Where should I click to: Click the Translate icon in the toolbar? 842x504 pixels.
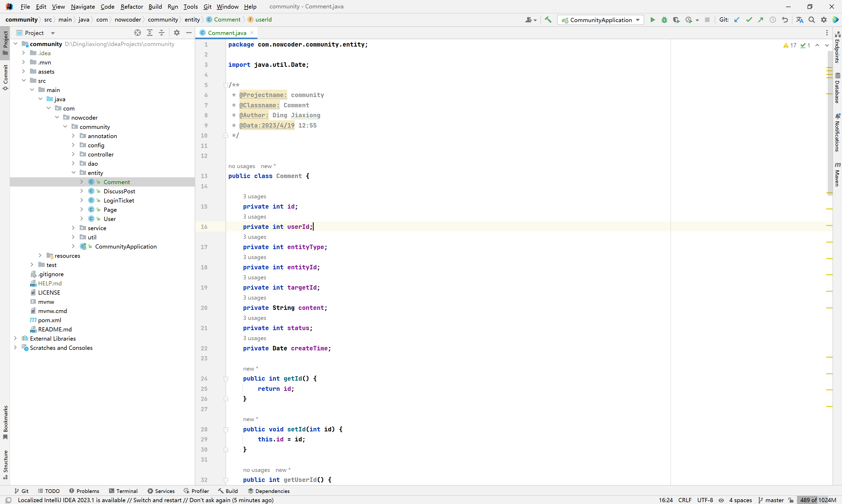800,20
